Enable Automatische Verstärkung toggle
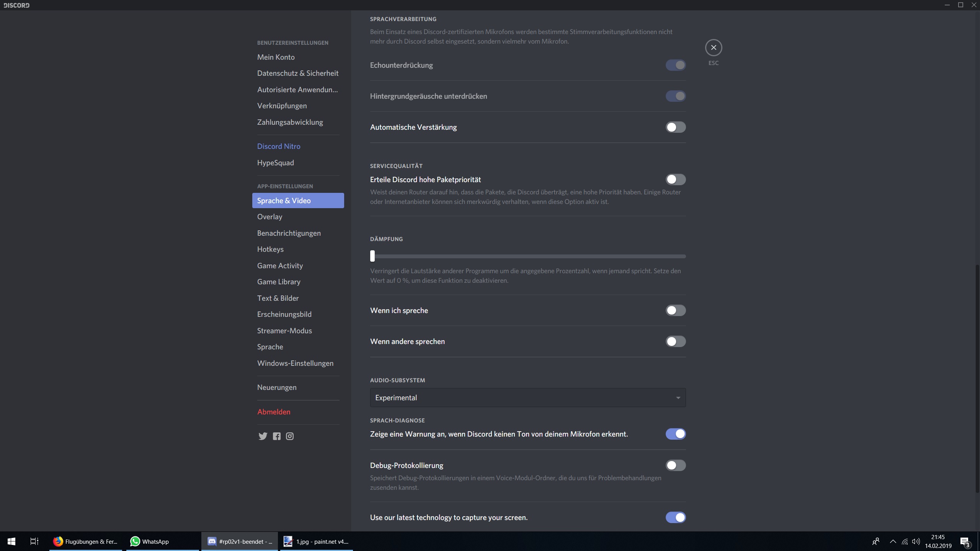The image size is (980, 551). pyautogui.click(x=675, y=127)
